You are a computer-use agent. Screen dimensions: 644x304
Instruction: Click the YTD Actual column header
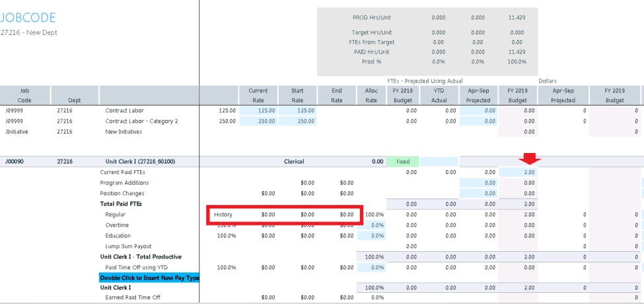tap(439, 95)
